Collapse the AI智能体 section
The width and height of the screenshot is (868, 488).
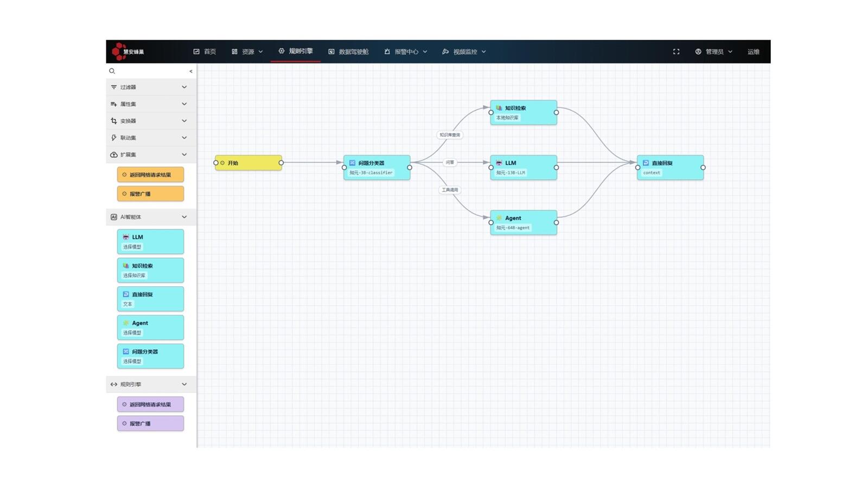pyautogui.click(x=184, y=217)
